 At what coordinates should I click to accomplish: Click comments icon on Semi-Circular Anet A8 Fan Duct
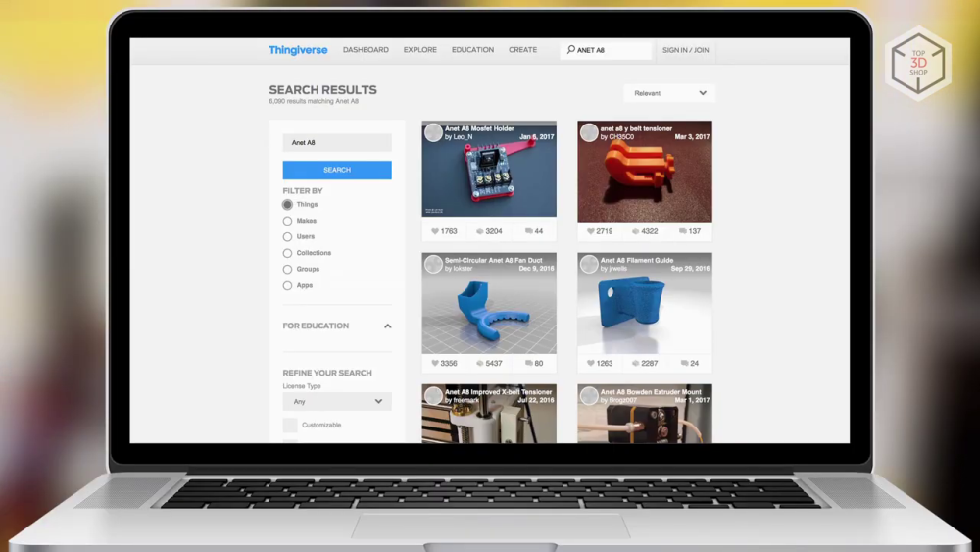[x=529, y=363]
